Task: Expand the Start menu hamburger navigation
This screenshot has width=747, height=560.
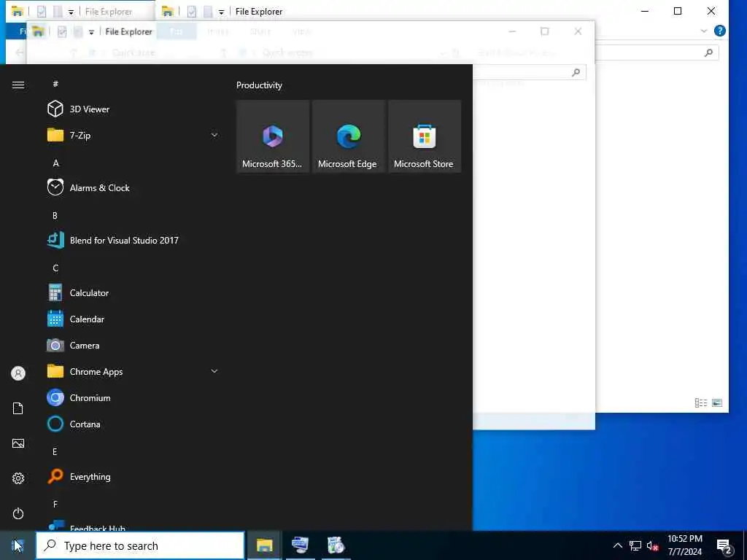Action: (18, 85)
